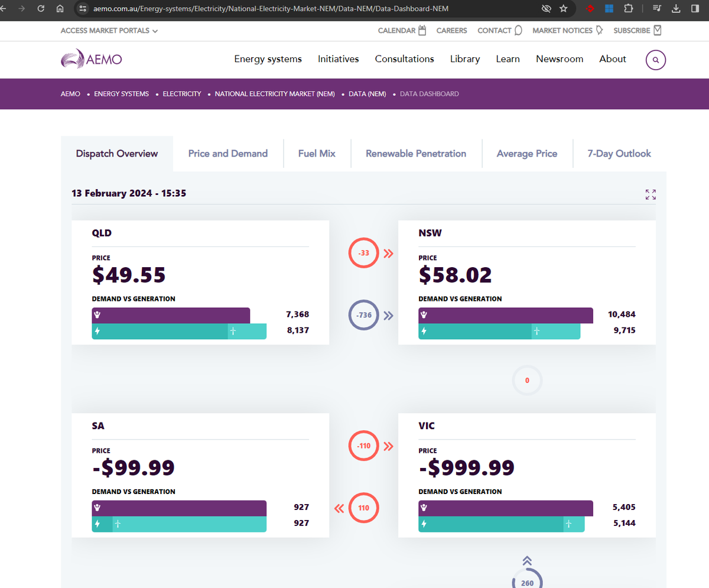
Task: Open the browser downloads icon
Action: 675,9
